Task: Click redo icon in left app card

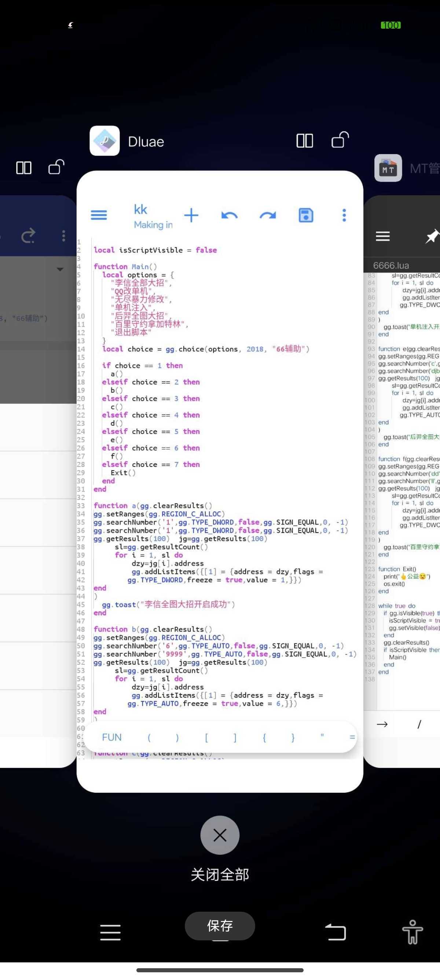Action: [x=28, y=236]
